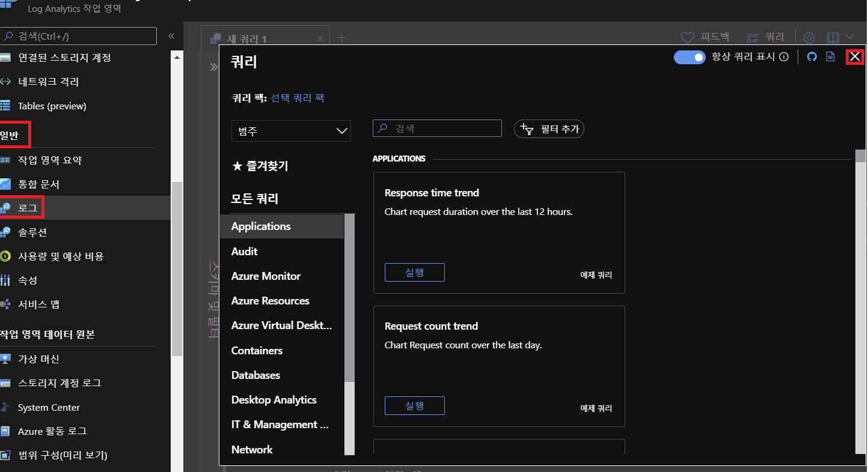Screen dimensions: 868x472
Task: Open the 로그 menu item
Action: tap(85, 208)
